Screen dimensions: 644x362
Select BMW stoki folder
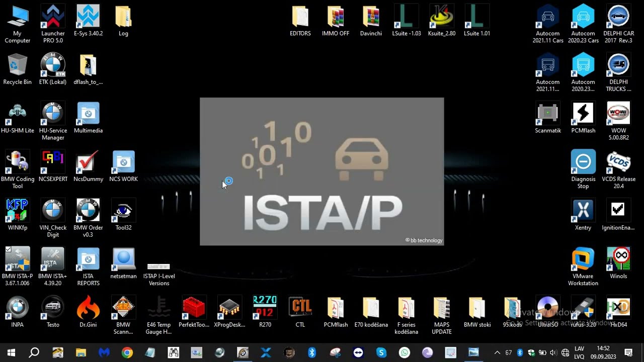(x=477, y=312)
